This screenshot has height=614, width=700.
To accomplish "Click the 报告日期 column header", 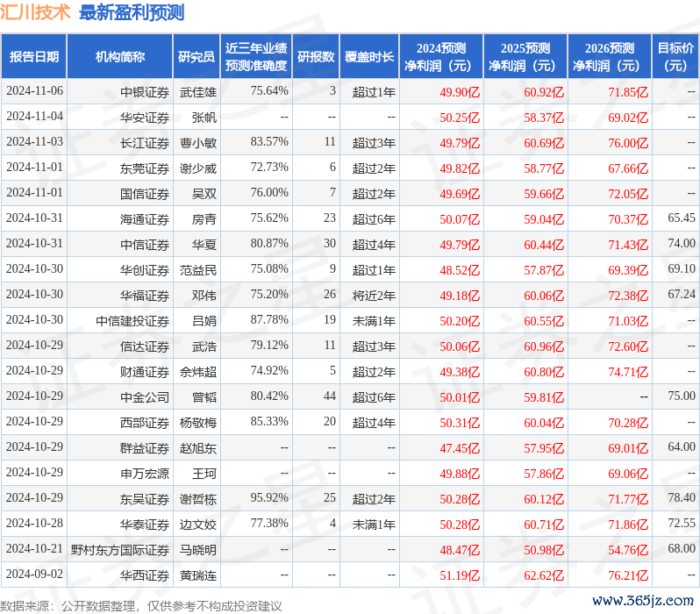I will tap(34, 57).
